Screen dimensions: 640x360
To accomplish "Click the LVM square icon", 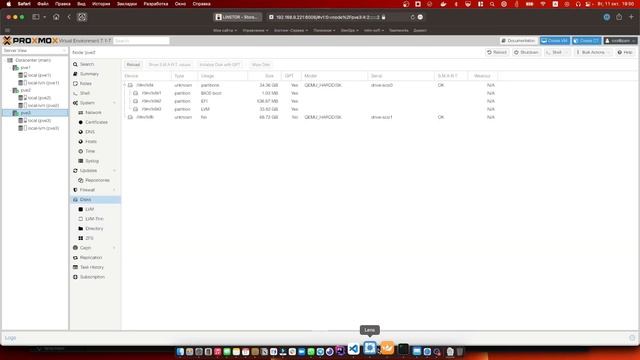I will tap(80, 209).
